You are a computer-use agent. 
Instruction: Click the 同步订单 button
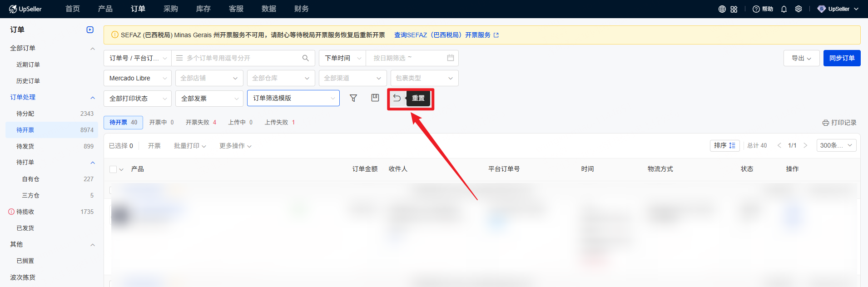[x=842, y=58]
